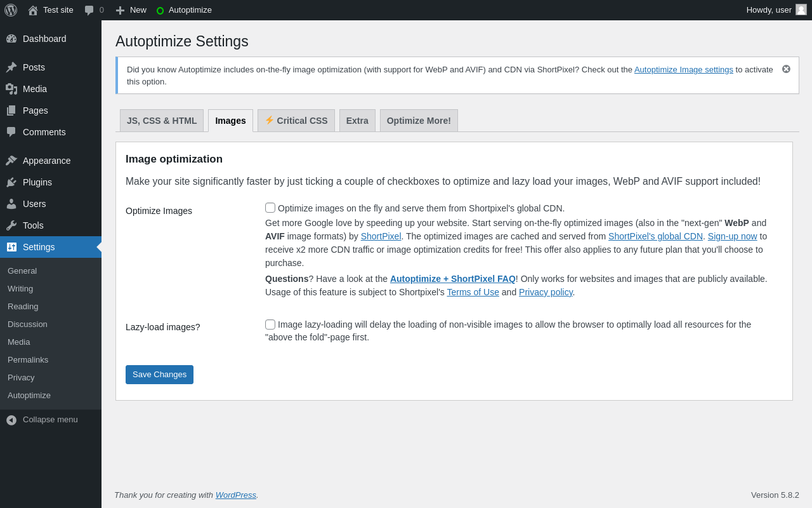Open the Terms of Use link

click(473, 292)
